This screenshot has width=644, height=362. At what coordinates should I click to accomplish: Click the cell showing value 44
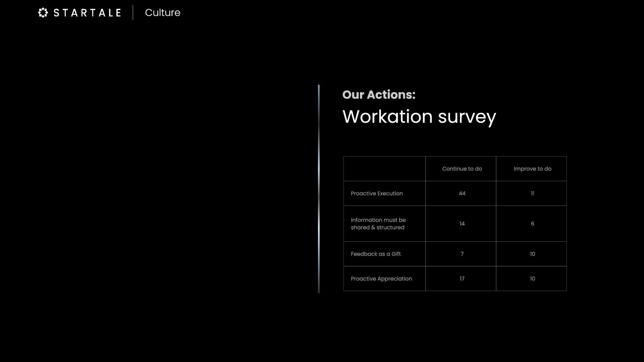462,194
